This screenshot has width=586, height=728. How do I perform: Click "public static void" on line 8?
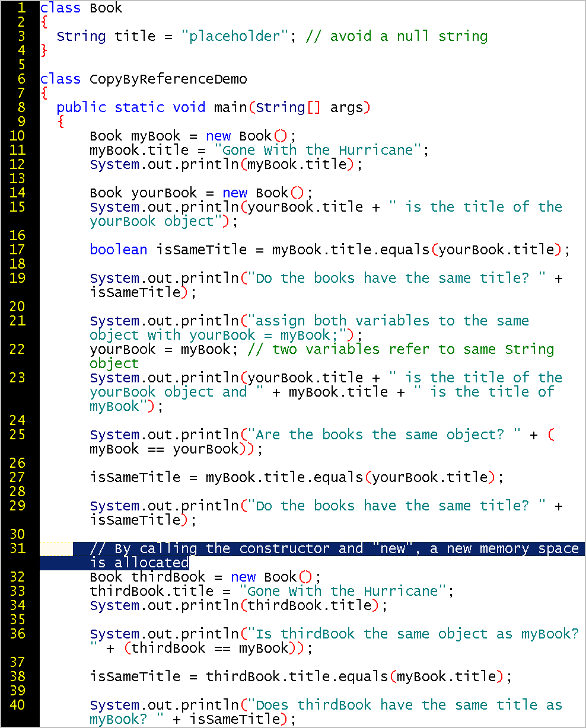[131, 108]
